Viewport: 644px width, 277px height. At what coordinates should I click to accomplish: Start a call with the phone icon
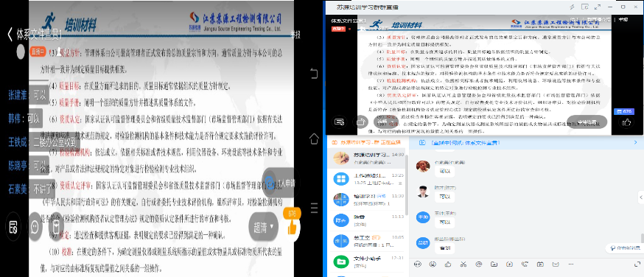[525, 264]
